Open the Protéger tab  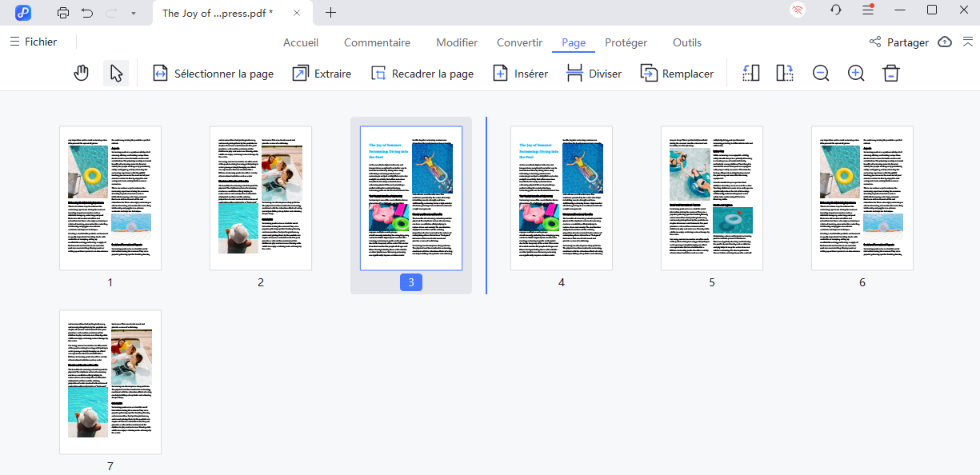coord(626,42)
